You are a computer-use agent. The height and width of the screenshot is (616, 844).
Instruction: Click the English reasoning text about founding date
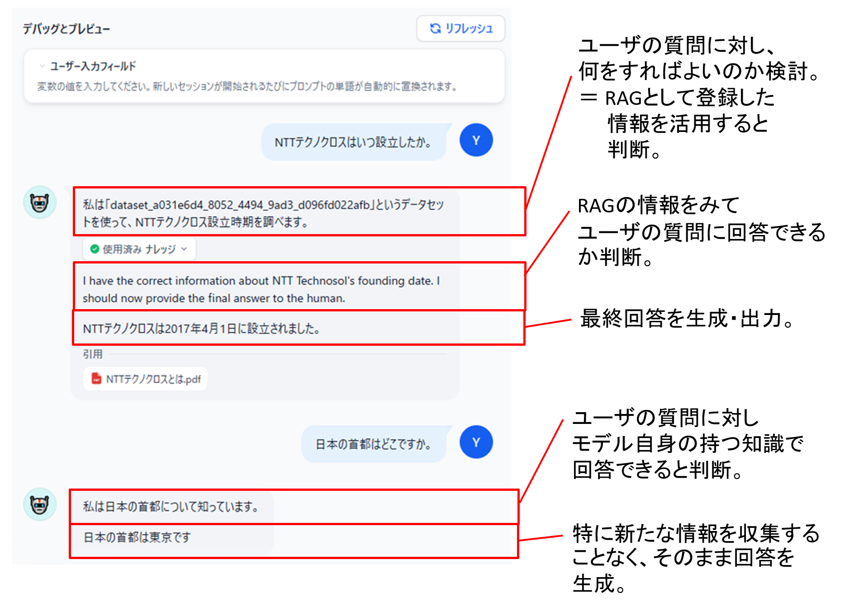point(261,289)
